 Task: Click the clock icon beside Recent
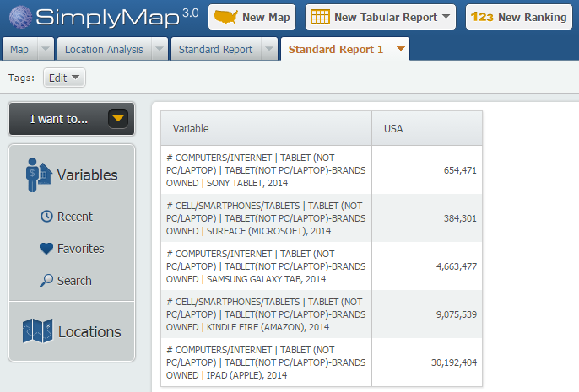tap(46, 217)
